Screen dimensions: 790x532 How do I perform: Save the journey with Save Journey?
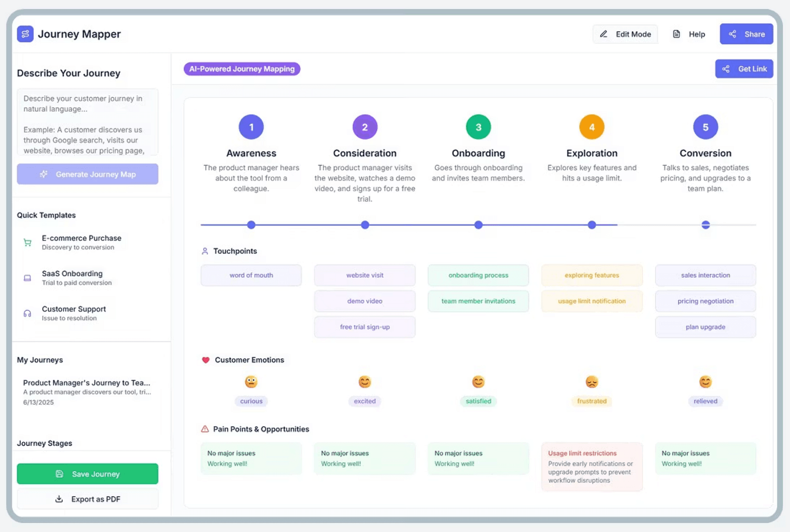click(87, 474)
